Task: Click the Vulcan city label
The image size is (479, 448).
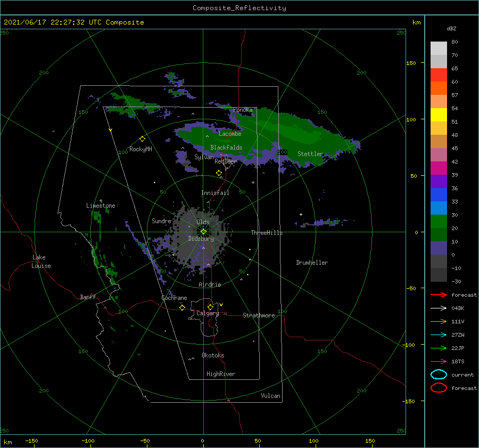Action: [270, 396]
